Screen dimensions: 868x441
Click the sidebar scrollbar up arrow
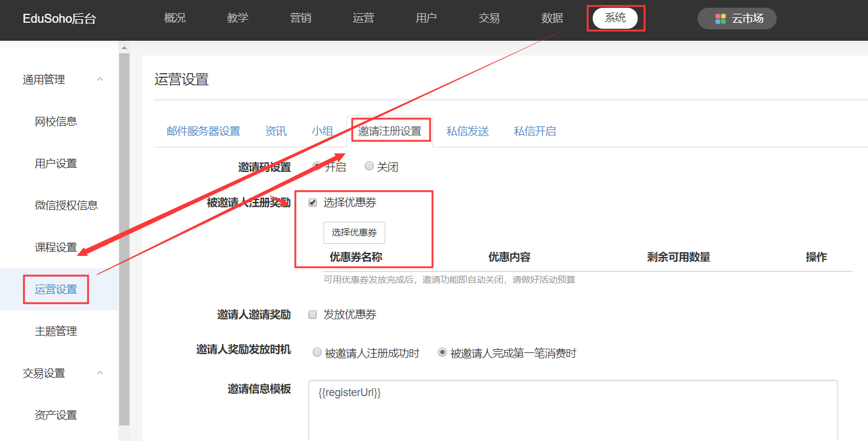tap(124, 47)
